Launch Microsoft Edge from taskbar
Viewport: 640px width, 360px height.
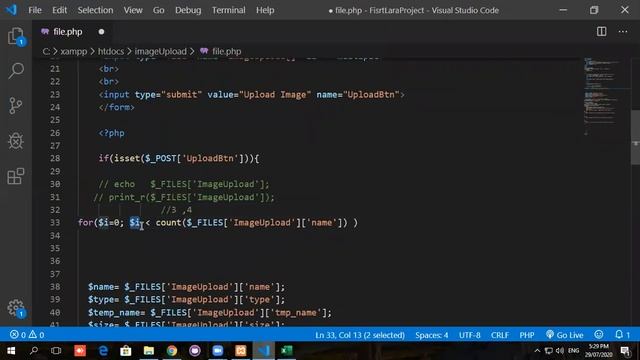[103, 351]
